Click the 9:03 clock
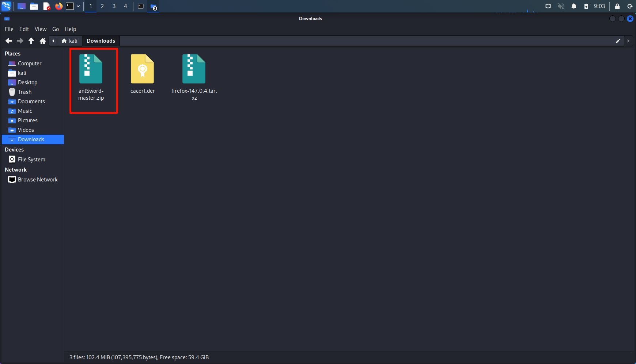Screen dimensions: 636x364 (x=599, y=6)
